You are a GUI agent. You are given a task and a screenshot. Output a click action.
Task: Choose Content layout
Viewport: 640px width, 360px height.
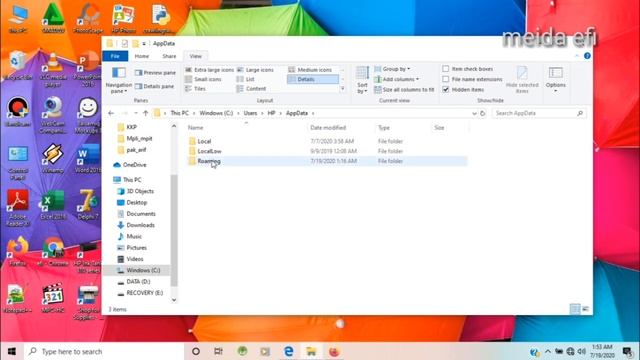[251, 89]
